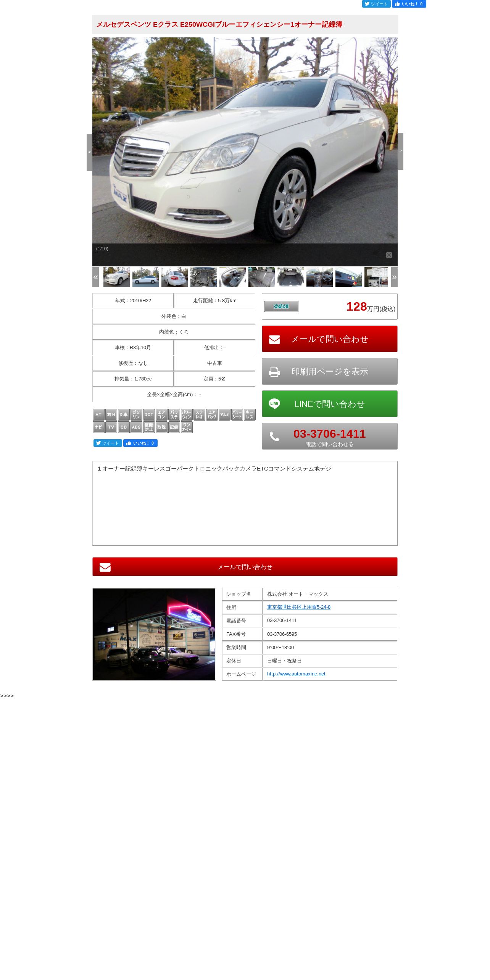The width and height of the screenshot is (490, 980).
Task: Click the ステレオ stereo badge
Action: click(x=199, y=414)
